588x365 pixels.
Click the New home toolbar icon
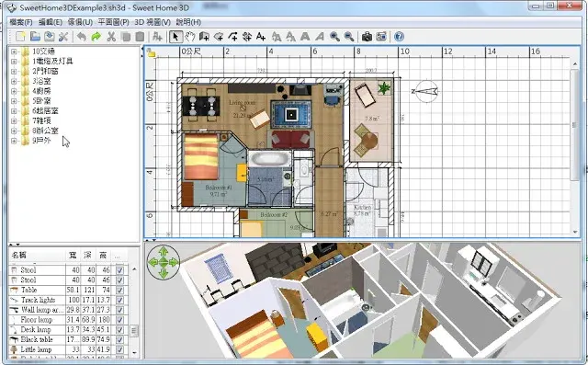click(20, 37)
